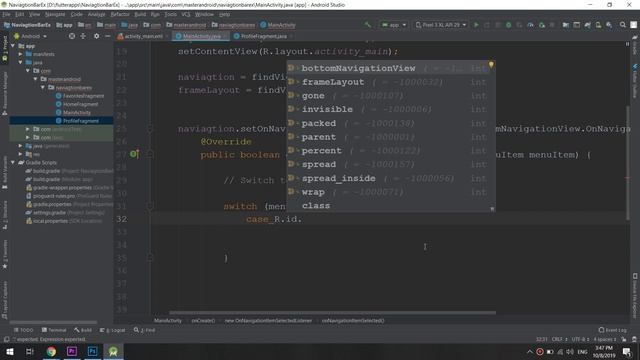Open the profiler gauge icon in toolbar
Viewport: 640px width, 360px height.
[x=530, y=25]
